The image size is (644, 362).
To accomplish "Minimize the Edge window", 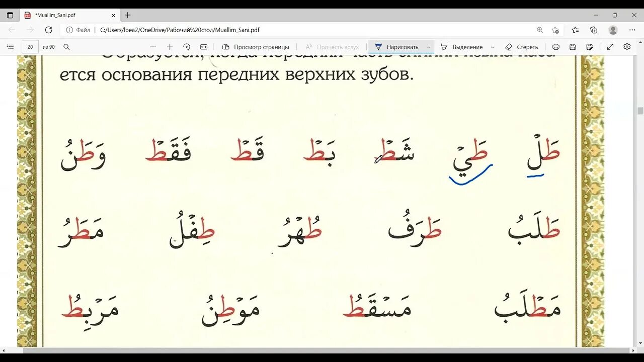I will tap(596, 15).
